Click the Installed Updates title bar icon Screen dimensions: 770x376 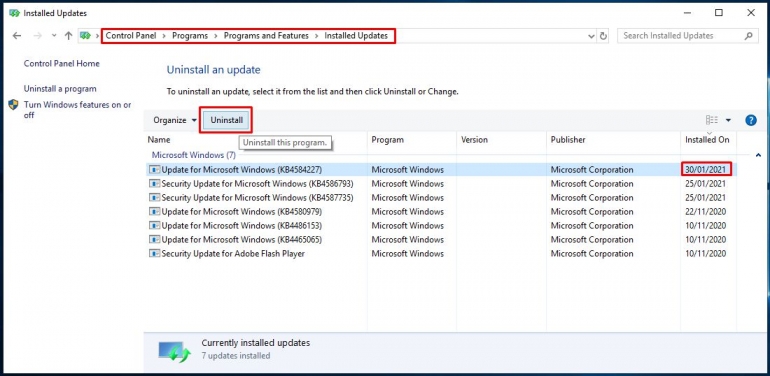pos(15,13)
